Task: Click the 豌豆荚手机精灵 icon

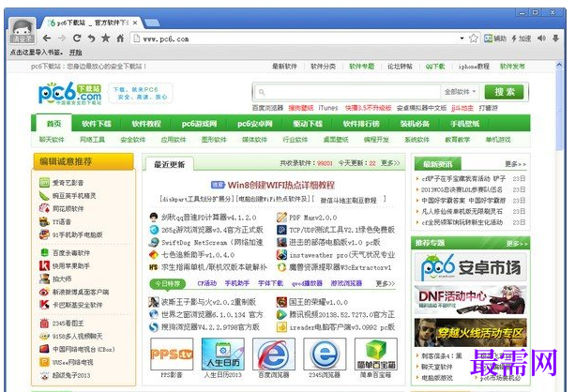Action: tap(44, 195)
